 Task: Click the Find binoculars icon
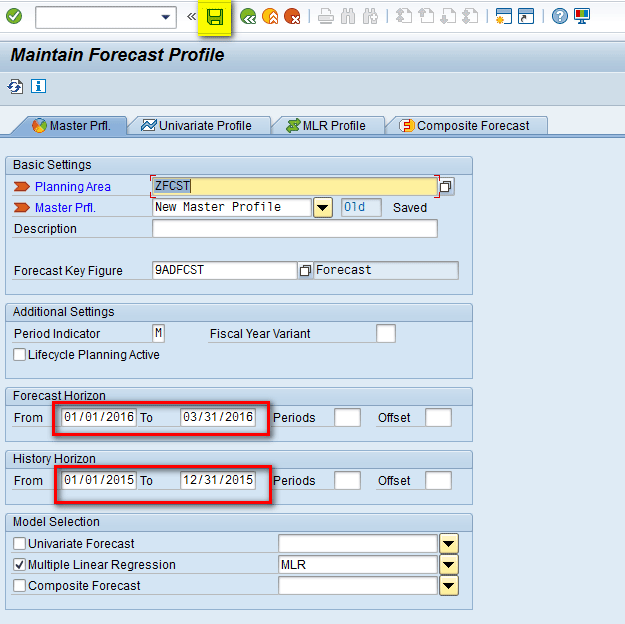click(348, 17)
